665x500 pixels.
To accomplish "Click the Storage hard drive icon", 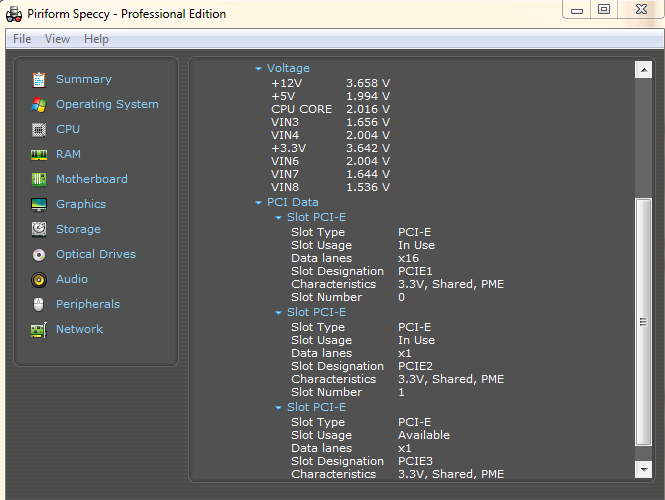I will point(39,229).
